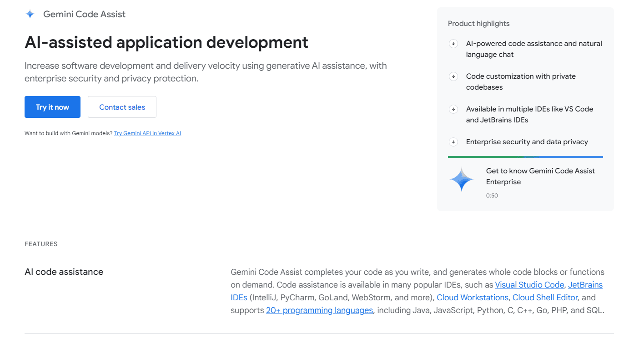The image size is (644, 344).
Task: Click arrow icon beside Available in multiple IDEs
Action: [x=453, y=109]
